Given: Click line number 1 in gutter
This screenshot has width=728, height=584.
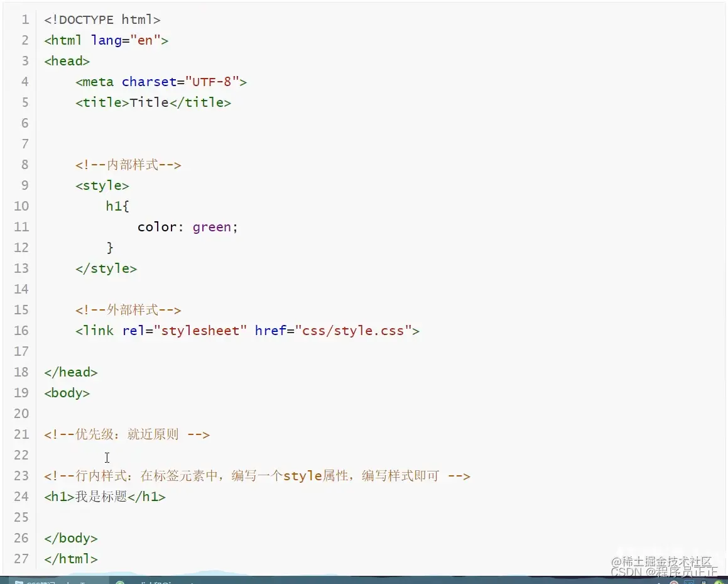Looking at the screenshot, I should click(x=25, y=19).
